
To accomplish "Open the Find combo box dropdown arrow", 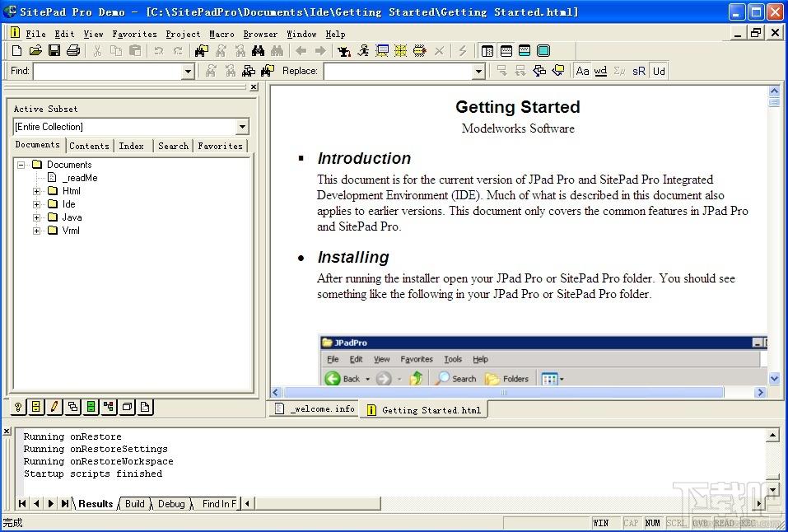I will click(x=188, y=72).
